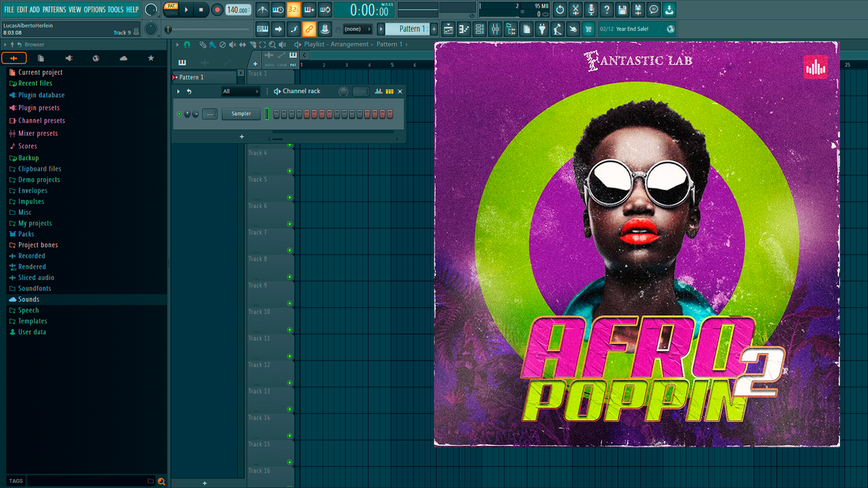This screenshot has width=868, height=488.
Task: Click the song position slider
Action: click(208, 29)
